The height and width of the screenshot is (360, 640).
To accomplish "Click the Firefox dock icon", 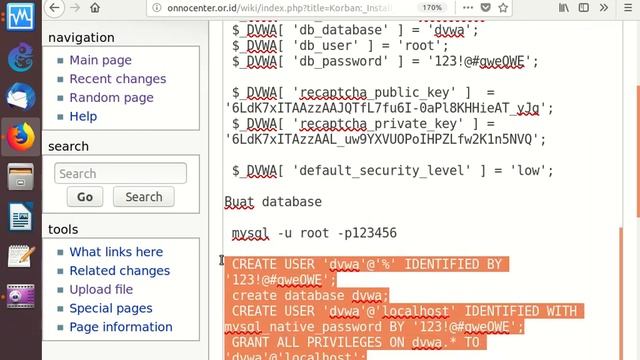I will [x=20, y=136].
